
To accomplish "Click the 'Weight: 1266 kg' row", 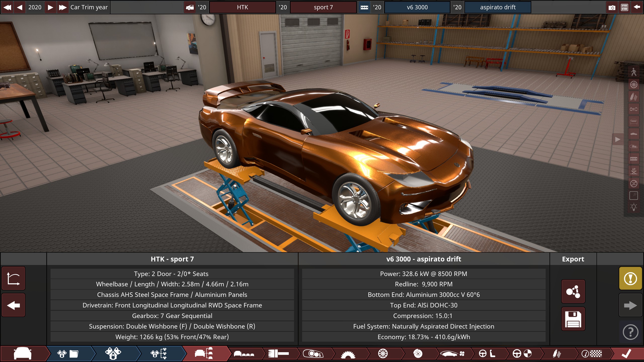I will pos(172,337).
